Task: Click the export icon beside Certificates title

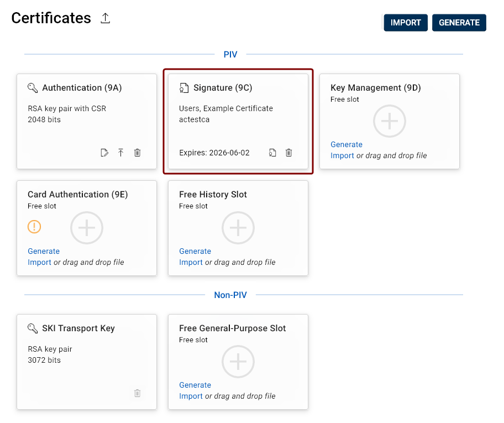Action: 106,18
